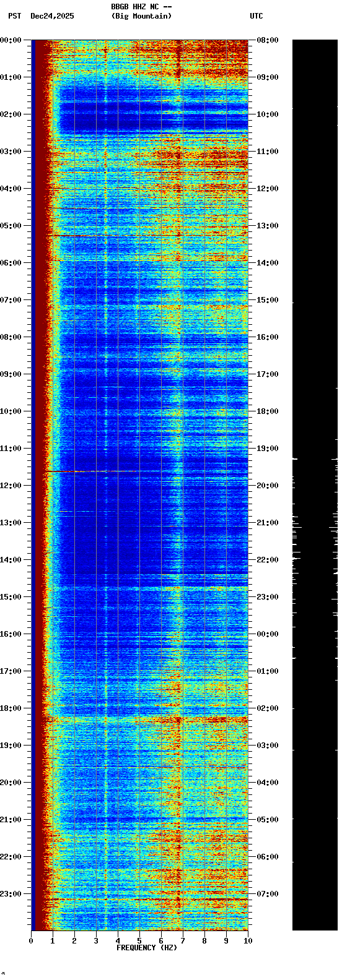
Task: Click the UTC timezone label
Action: pyautogui.click(x=256, y=16)
